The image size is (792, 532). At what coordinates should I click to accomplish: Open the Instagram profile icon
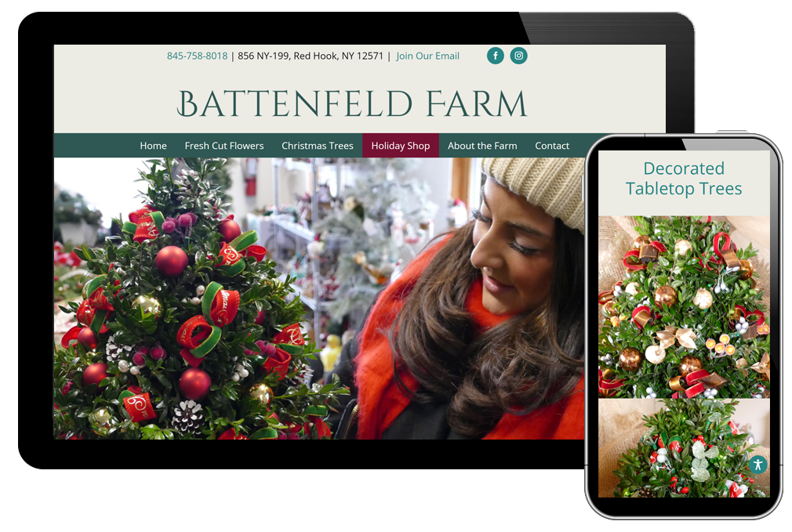click(x=518, y=56)
